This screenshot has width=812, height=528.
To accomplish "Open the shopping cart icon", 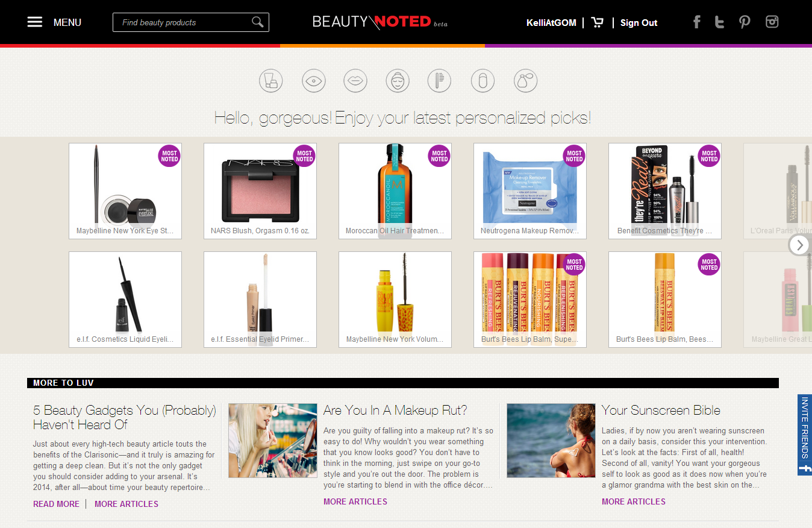I will 598,23.
